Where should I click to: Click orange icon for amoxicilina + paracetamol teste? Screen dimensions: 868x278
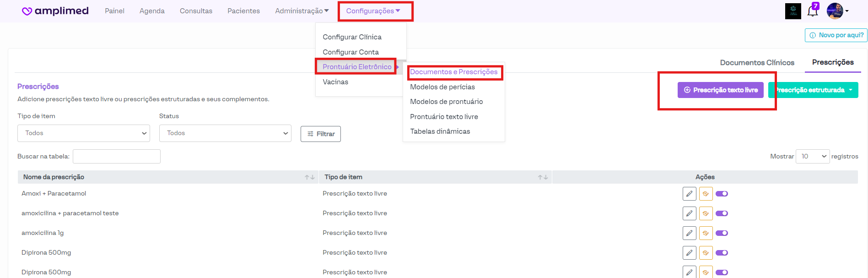click(x=706, y=213)
